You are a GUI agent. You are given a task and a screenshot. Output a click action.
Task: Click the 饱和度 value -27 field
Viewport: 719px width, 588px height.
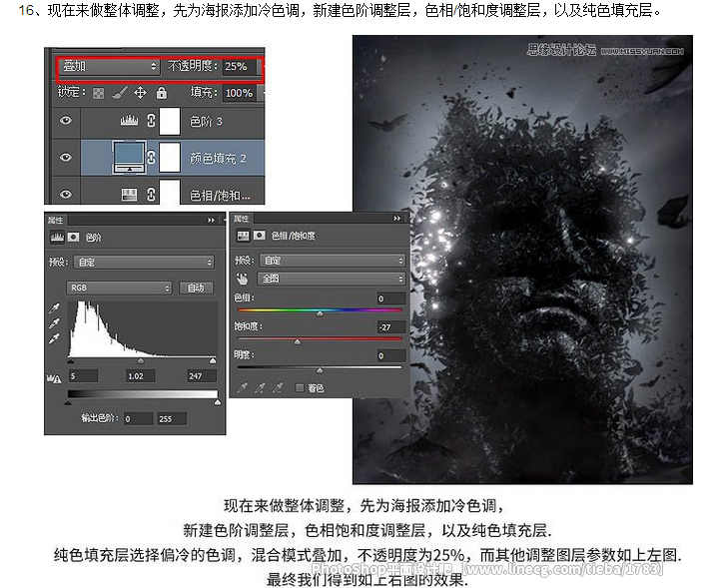tap(391, 327)
